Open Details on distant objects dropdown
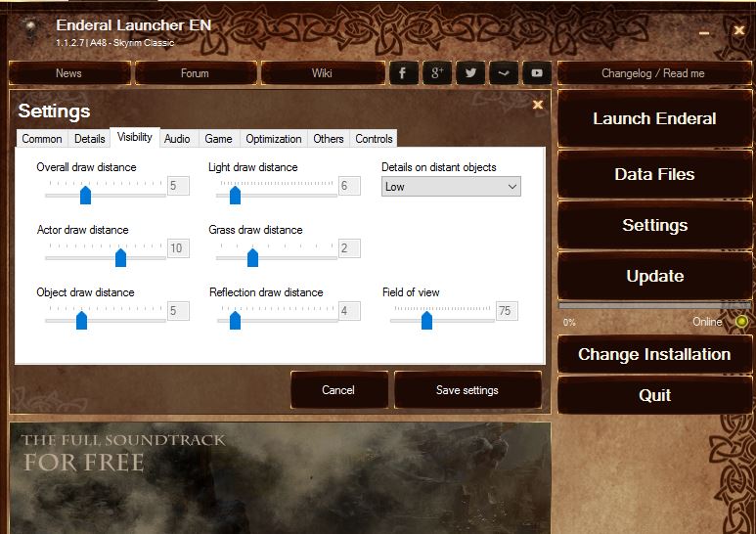Viewport: 756px width, 534px height. pos(451,187)
